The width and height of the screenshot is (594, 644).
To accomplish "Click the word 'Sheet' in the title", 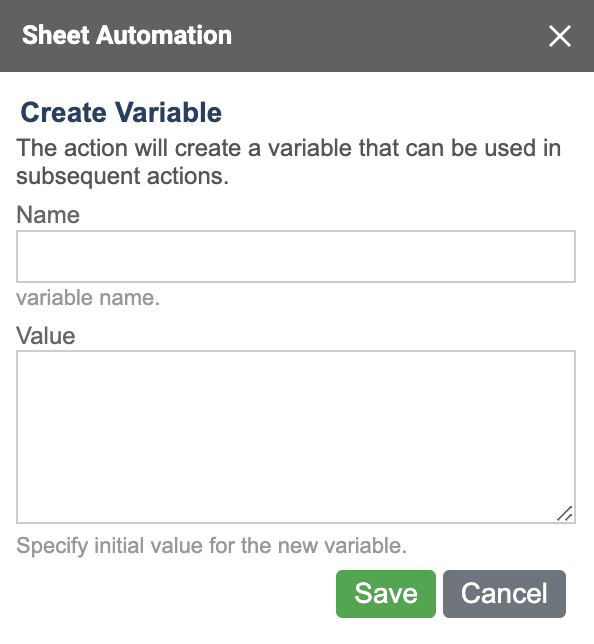I will pos(56,35).
